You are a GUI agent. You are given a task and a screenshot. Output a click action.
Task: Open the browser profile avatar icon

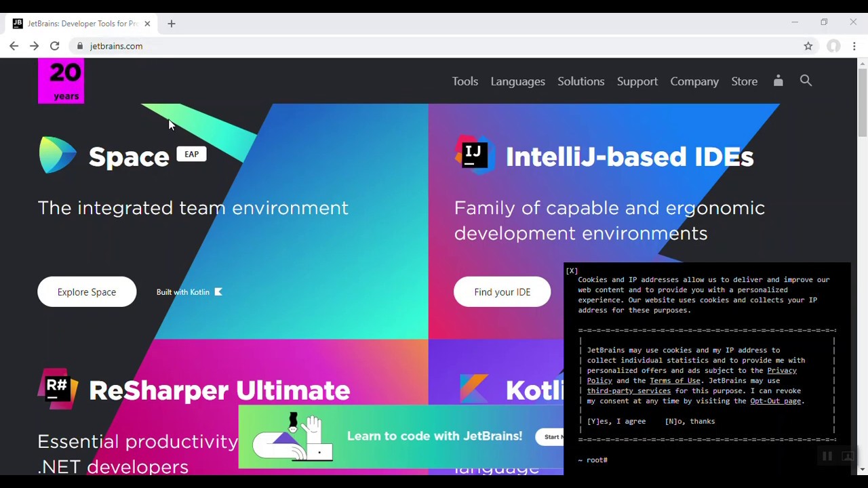[x=833, y=46]
